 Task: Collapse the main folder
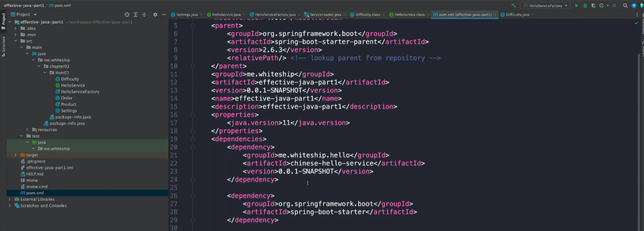pyautogui.click(x=22, y=47)
